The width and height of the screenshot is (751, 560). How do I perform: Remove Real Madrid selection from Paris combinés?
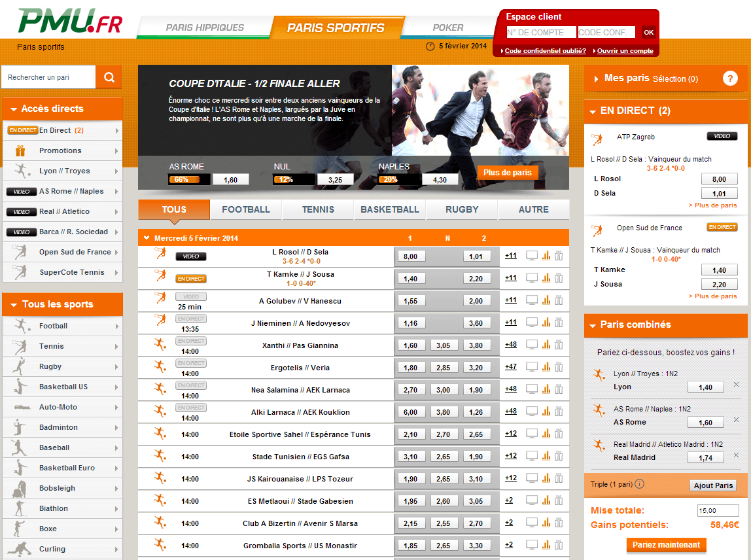click(736, 455)
